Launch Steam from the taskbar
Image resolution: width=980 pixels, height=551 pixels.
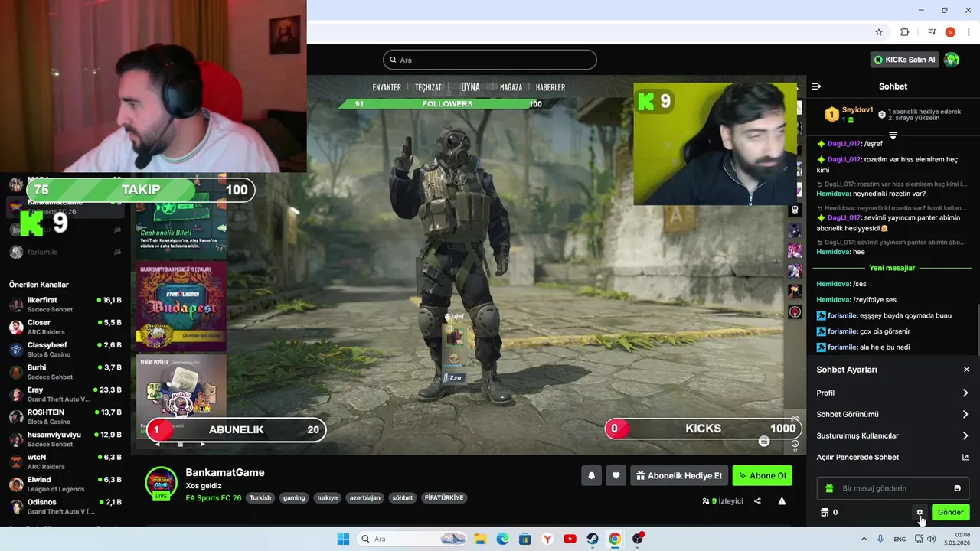click(x=593, y=539)
